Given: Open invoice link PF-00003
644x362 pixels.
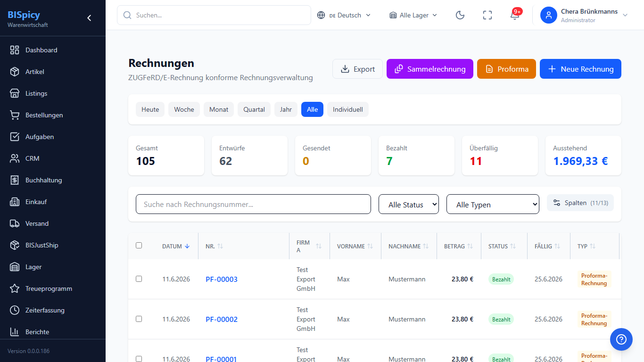Looking at the screenshot, I should (x=222, y=279).
